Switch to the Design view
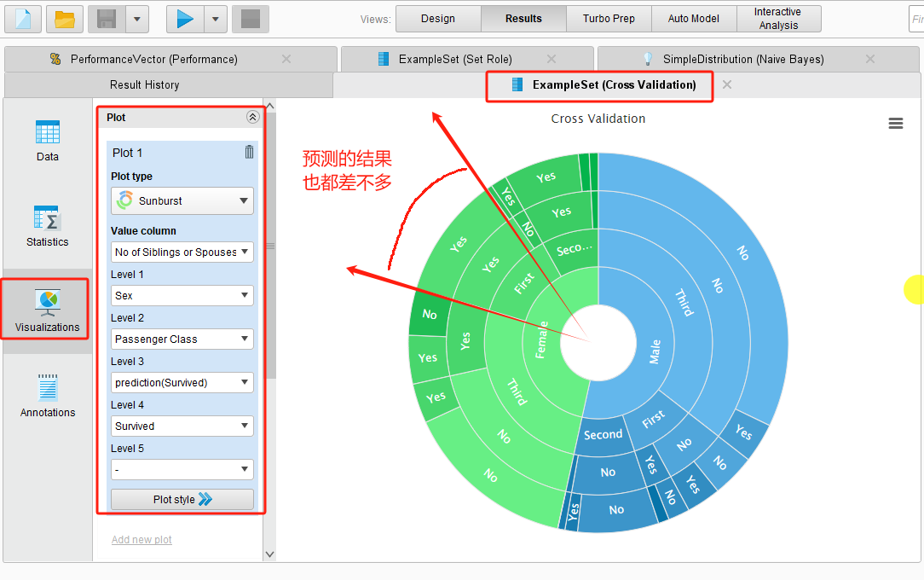Image resolution: width=924 pixels, height=580 pixels. click(438, 18)
